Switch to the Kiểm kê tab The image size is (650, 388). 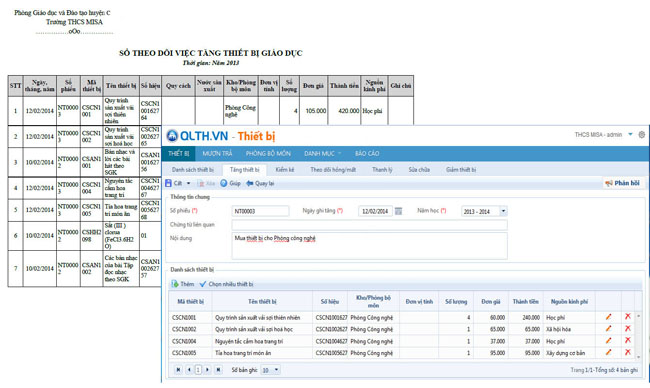[285, 170]
